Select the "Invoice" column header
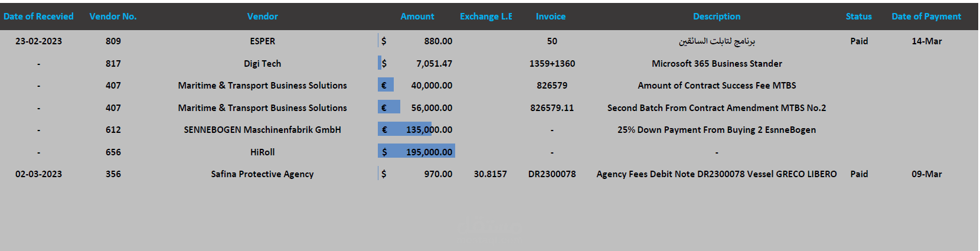Viewport: 980px width, 251px height. pyautogui.click(x=550, y=17)
